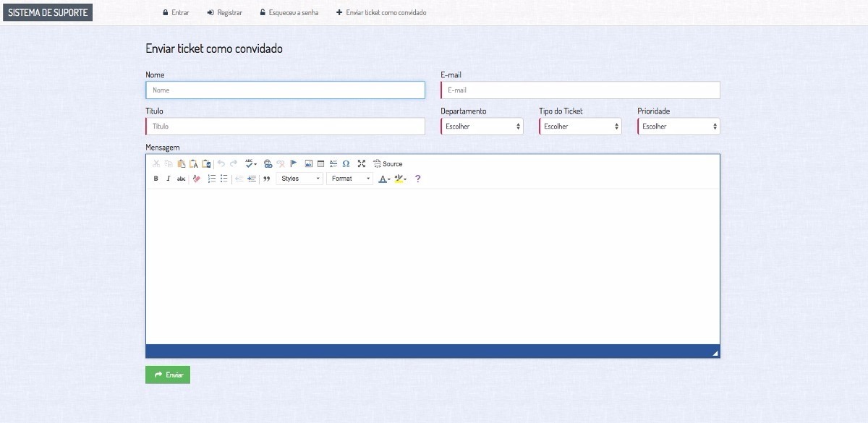This screenshot has height=423, width=868.
Task: Click the anchor flag icon
Action: pyautogui.click(x=294, y=164)
